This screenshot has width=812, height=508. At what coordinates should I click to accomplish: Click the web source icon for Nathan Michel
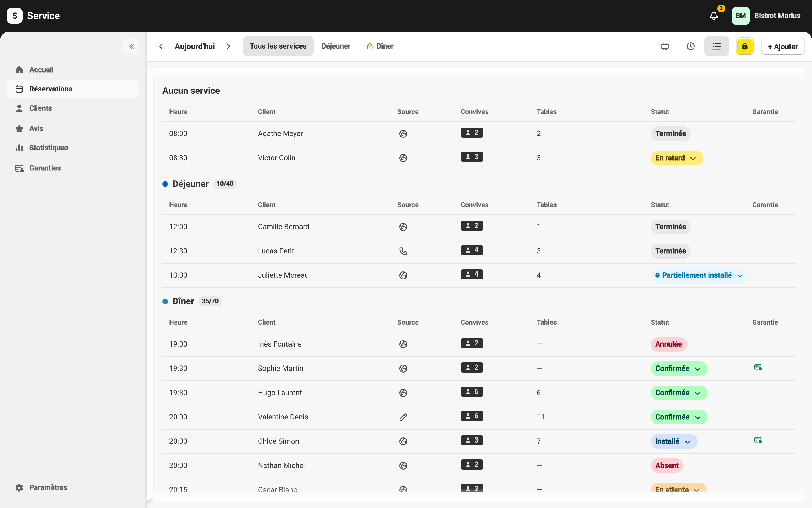click(x=403, y=466)
